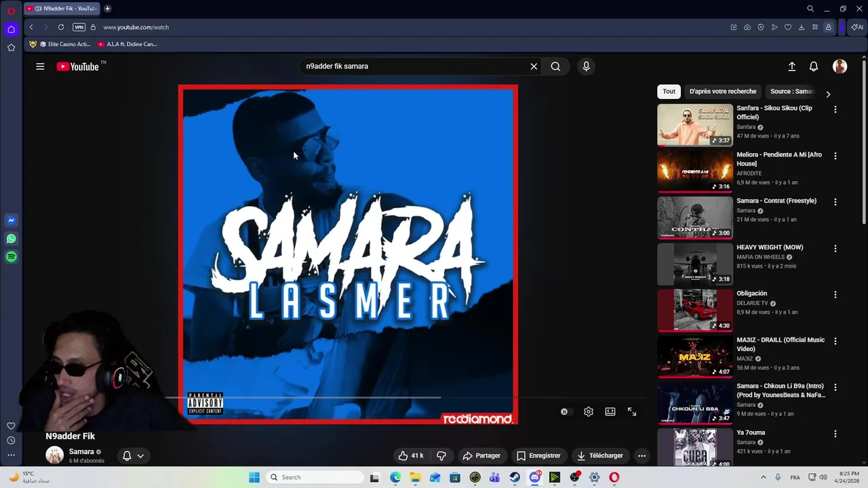Image resolution: width=868 pixels, height=488 pixels.
Task: Open more actions ellipsis below video
Action: (x=642, y=455)
